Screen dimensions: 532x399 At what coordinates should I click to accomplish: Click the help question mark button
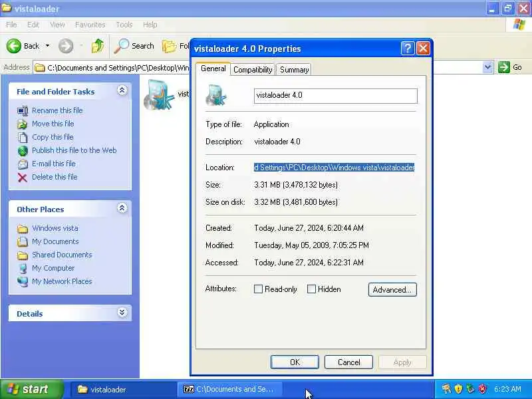(407, 49)
